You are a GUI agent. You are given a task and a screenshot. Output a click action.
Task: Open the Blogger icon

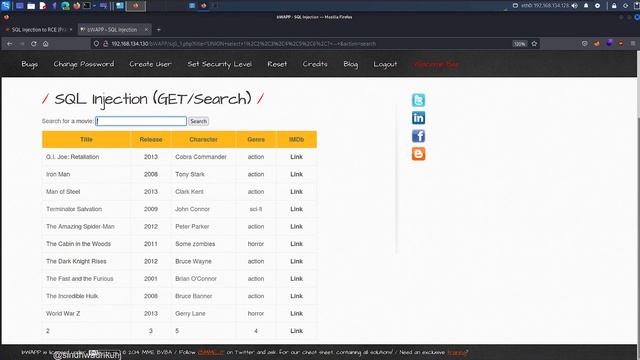[418, 154]
